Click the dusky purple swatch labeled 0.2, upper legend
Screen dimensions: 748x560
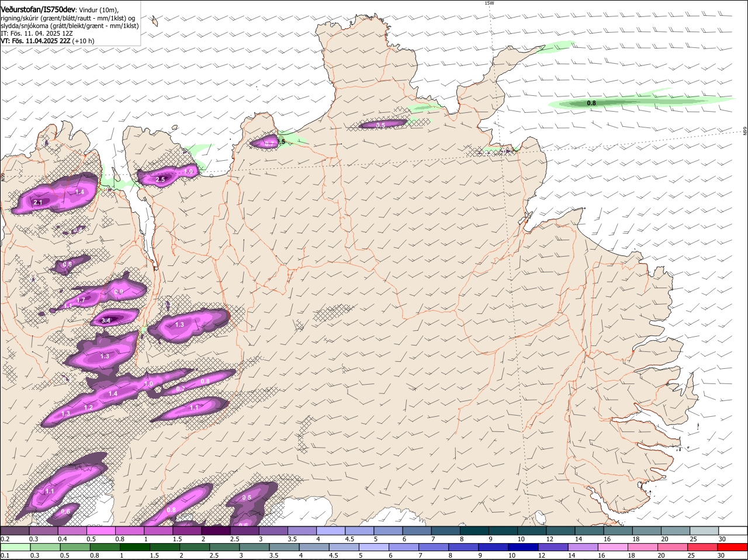click(15, 531)
